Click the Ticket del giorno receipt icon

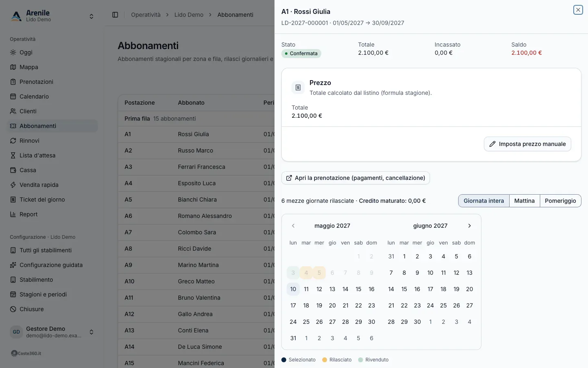13,200
